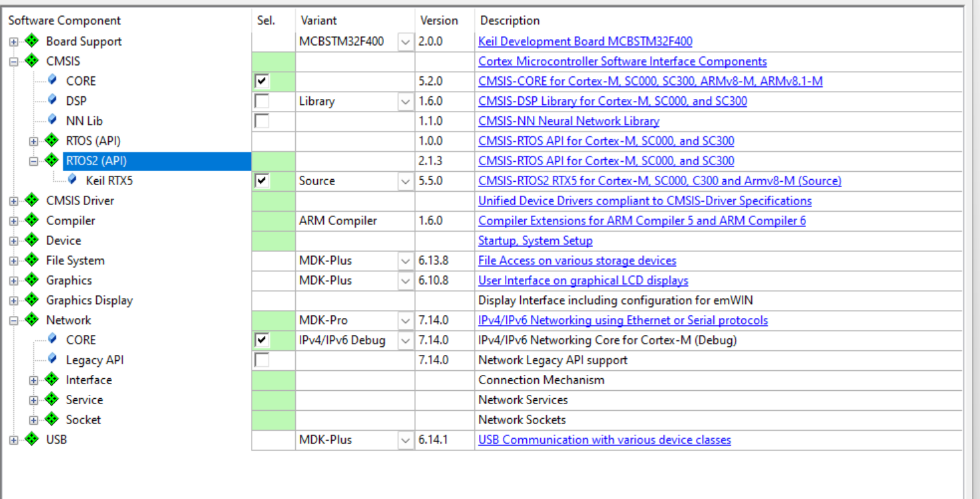
Task: Expand the RTOS (API) tree node
Action: [34, 141]
